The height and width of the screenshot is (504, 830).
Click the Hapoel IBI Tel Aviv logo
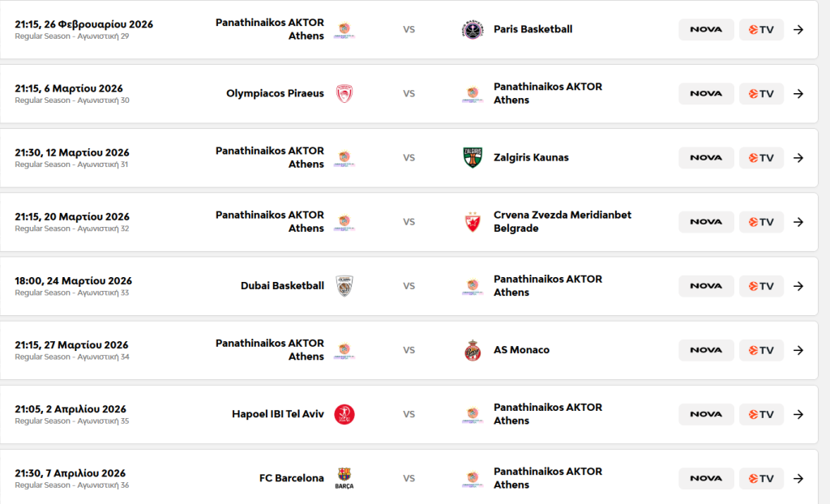pos(344,414)
